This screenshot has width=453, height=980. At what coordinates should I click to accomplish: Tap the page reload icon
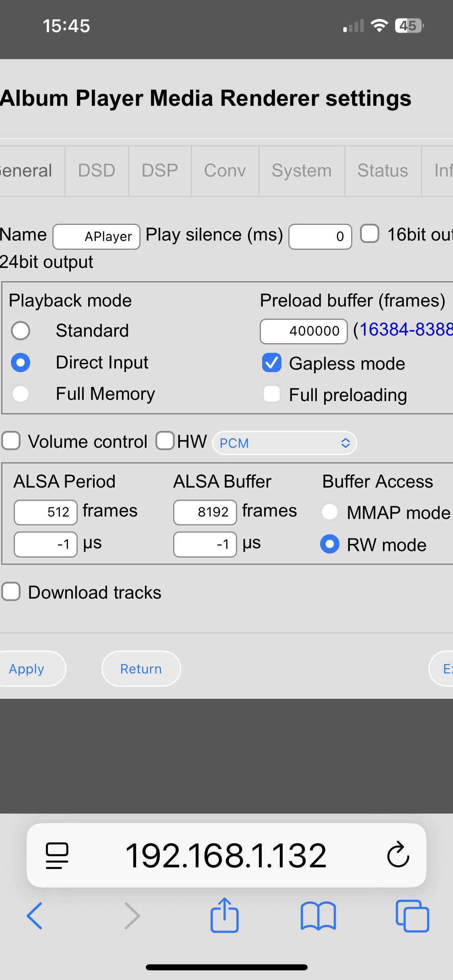[398, 855]
